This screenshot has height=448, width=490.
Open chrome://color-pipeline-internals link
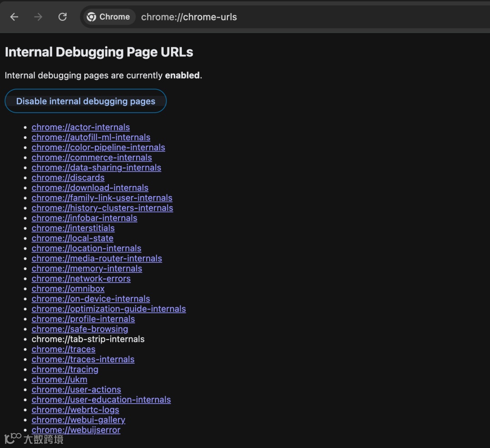point(98,147)
